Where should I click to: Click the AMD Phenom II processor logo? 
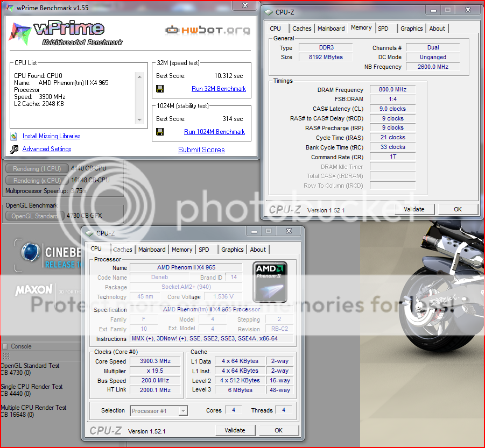click(x=270, y=282)
